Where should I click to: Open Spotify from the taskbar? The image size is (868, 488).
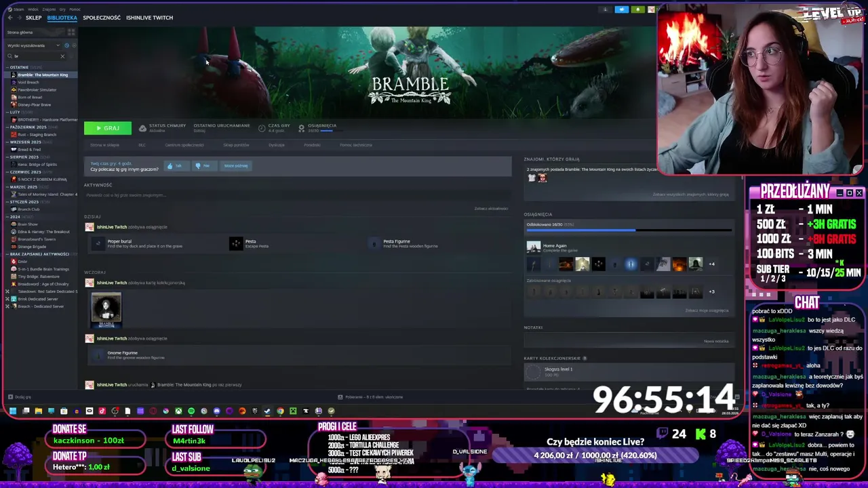tap(191, 411)
